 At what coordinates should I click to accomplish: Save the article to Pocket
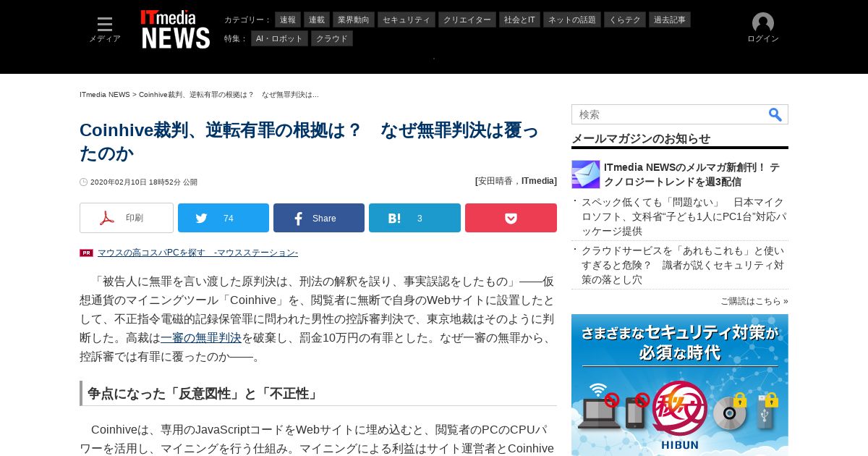511,218
